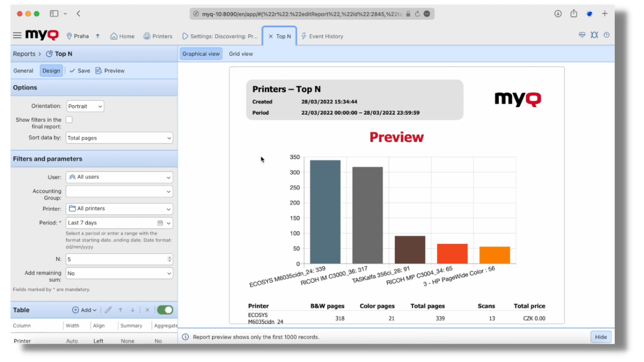The height and width of the screenshot is (362, 644).
Task: Enable Show filters in the final report
Action: 69,120
